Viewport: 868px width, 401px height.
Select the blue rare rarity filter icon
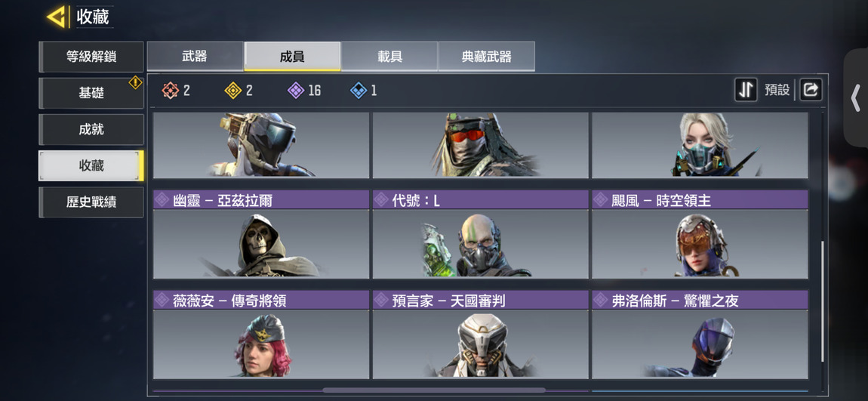click(x=359, y=91)
